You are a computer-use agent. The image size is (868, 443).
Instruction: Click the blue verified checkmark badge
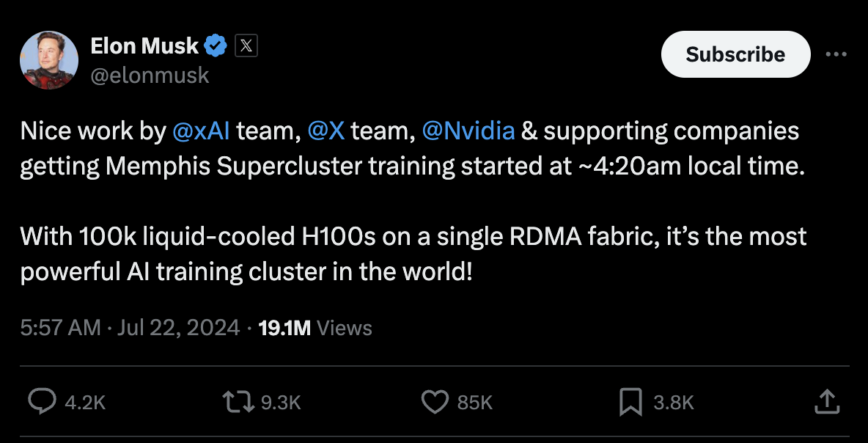pos(216,46)
